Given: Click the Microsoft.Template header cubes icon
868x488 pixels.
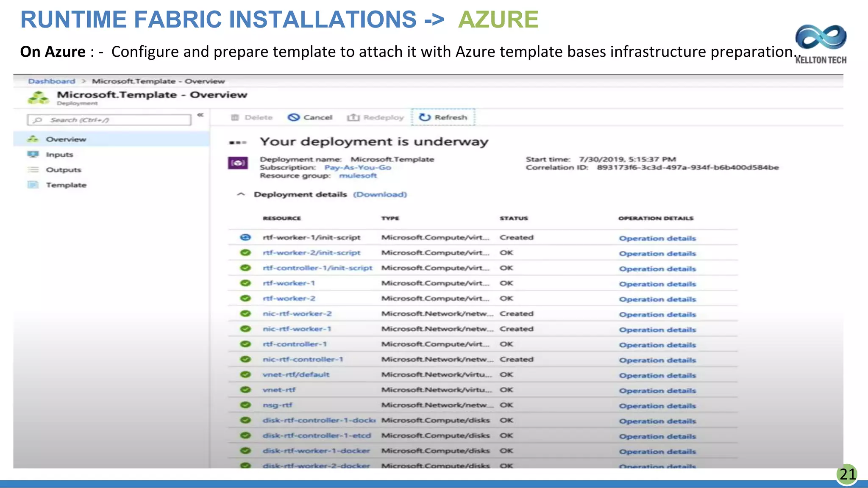Looking at the screenshot, I should (39, 97).
